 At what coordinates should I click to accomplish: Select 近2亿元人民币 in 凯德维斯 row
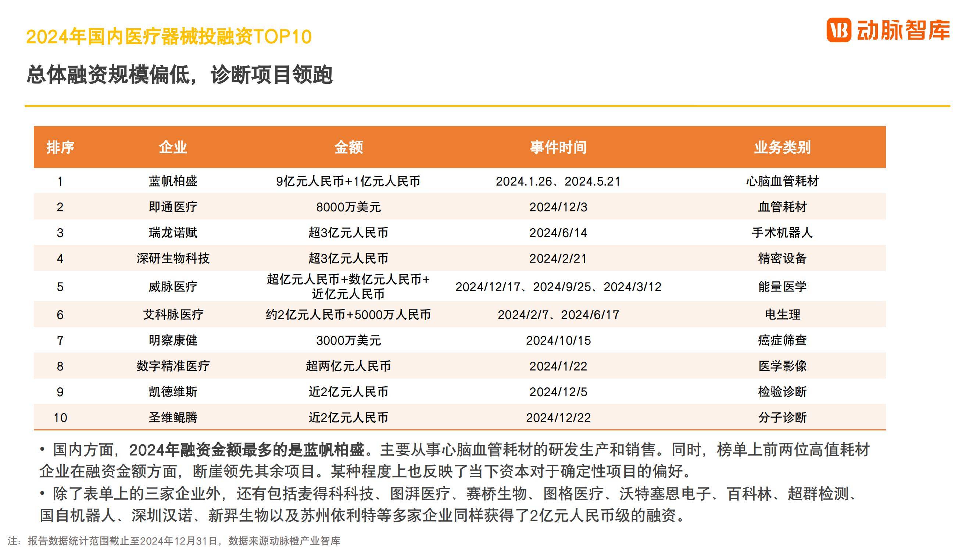pyautogui.click(x=348, y=391)
